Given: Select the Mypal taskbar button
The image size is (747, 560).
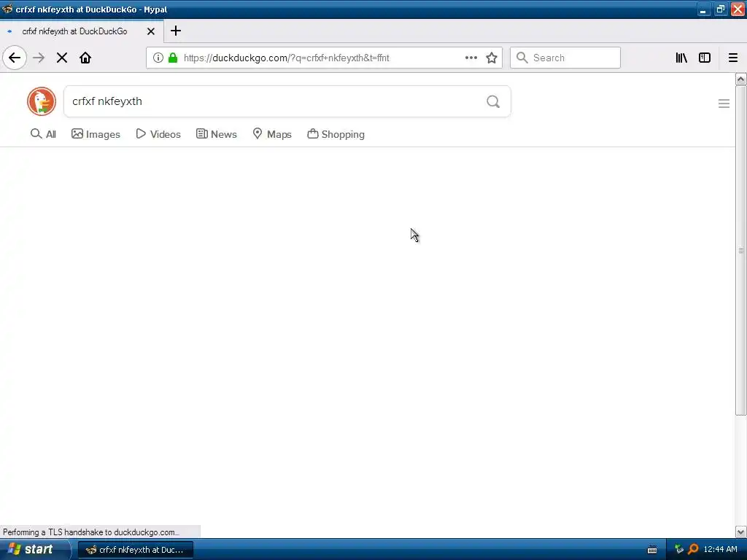Looking at the screenshot, I should pos(136,550).
